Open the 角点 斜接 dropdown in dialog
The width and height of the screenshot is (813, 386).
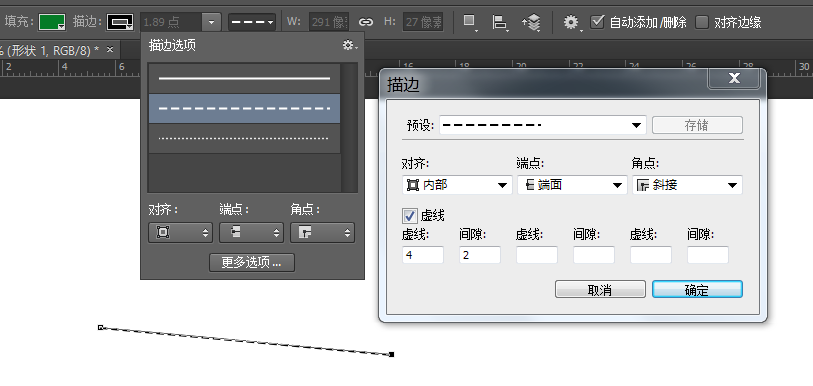pyautogui.click(x=687, y=185)
